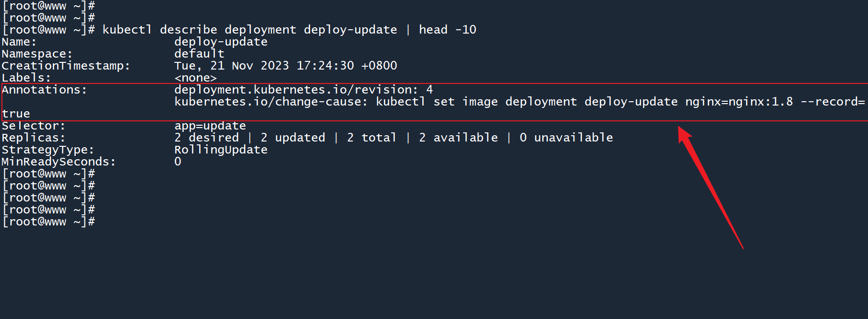Click the "MinReadySeconds:" field label
This screenshot has width=868, height=319.
click(59, 162)
